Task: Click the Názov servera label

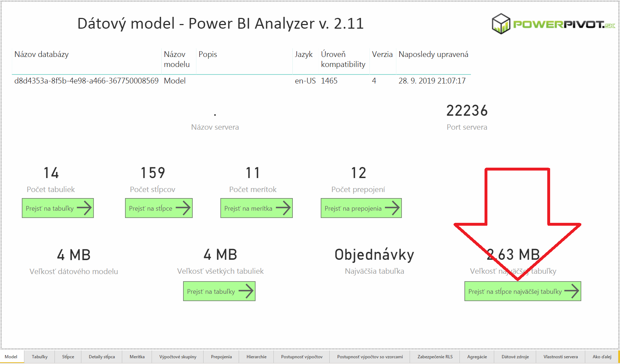Action: tap(215, 127)
